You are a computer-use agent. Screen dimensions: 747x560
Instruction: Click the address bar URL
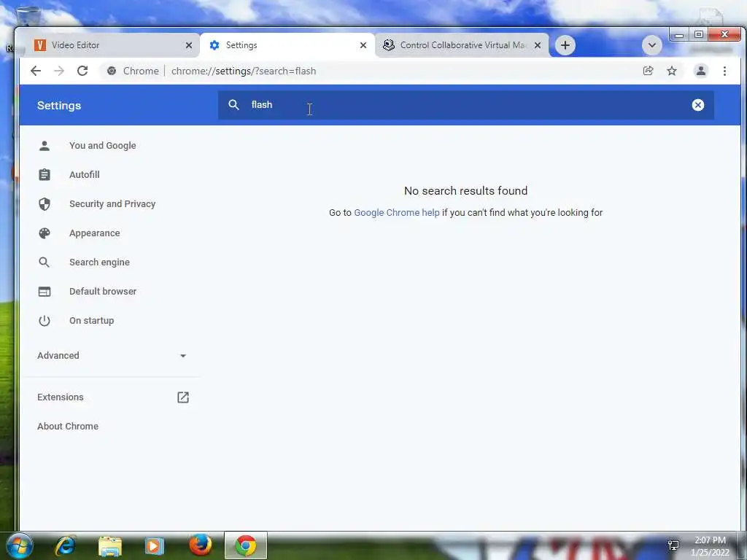(x=244, y=71)
